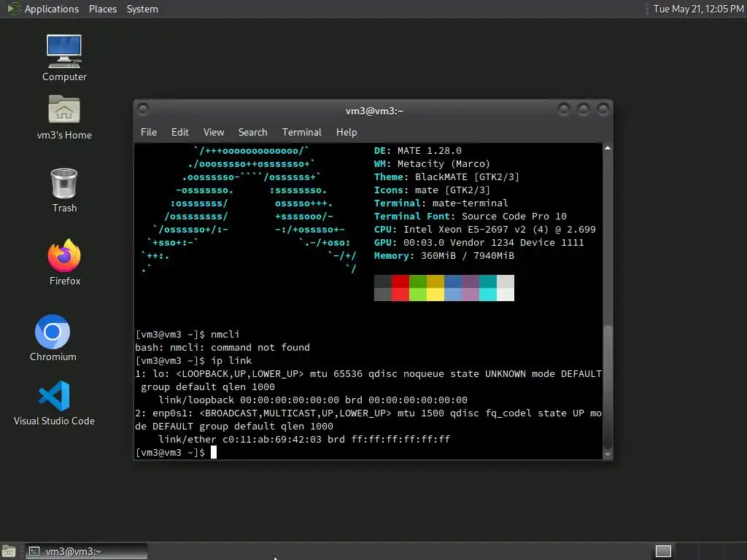Open the terminal window menu button in title bar
Image resolution: width=747 pixels, height=560 pixels.
pyautogui.click(x=143, y=109)
